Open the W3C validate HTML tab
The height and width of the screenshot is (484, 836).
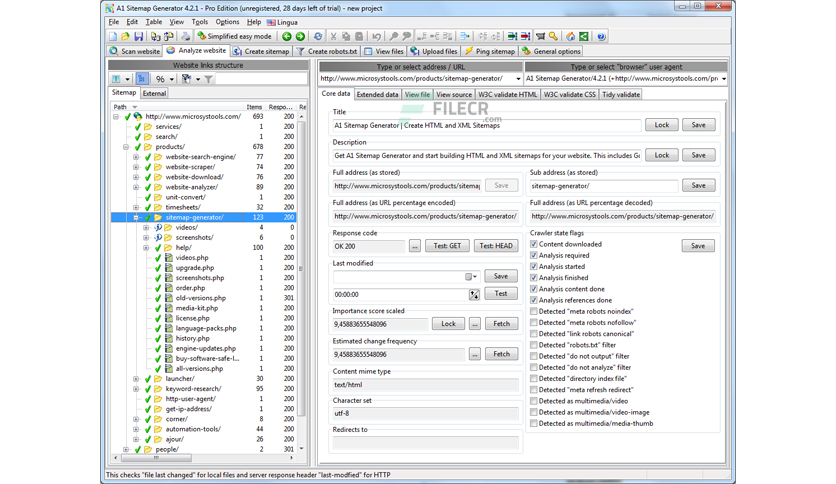(507, 94)
